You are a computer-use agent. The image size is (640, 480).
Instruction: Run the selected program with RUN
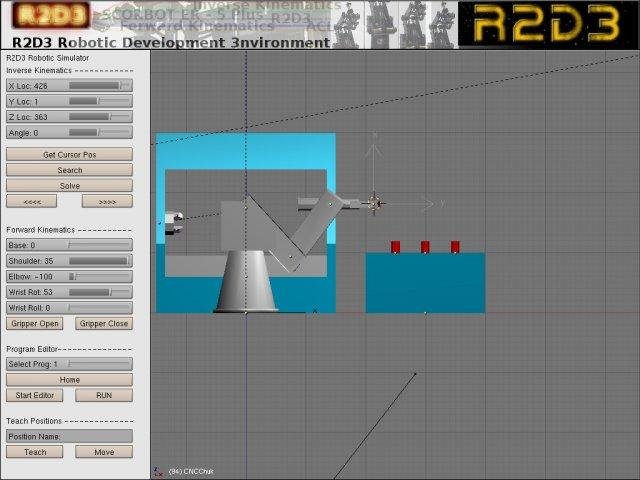coord(104,396)
